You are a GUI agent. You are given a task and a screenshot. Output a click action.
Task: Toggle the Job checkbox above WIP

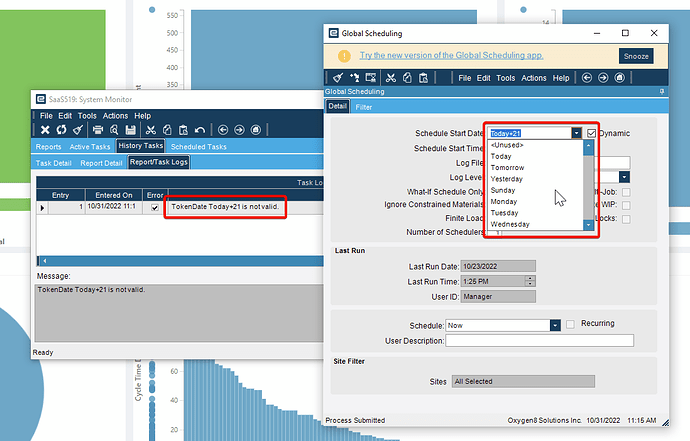(626, 192)
